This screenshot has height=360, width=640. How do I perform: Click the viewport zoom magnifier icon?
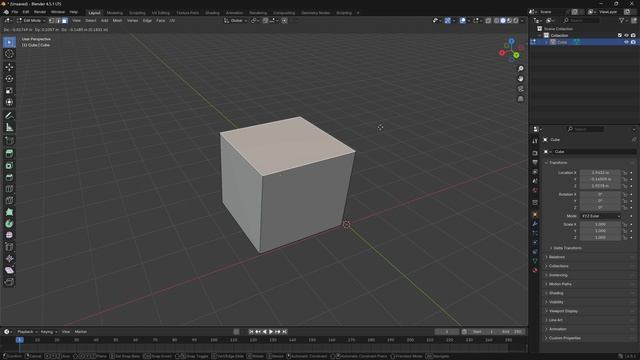click(520, 69)
